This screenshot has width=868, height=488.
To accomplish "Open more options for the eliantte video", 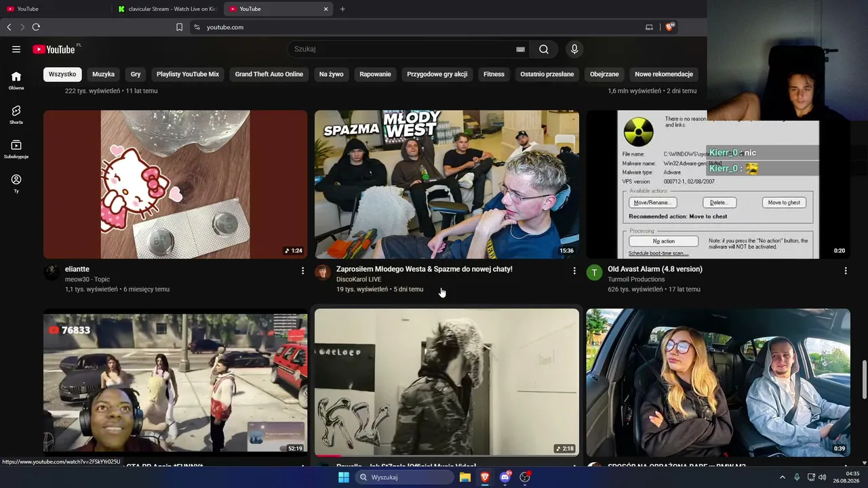I will click(302, 270).
